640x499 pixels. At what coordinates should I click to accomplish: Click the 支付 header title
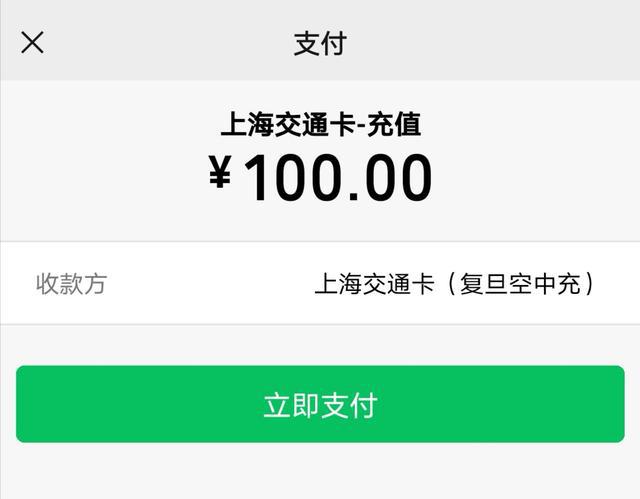click(x=320, y=43)
